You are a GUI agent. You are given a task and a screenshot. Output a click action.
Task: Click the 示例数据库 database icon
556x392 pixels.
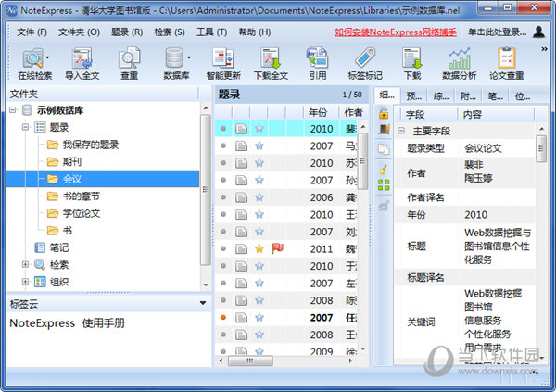(27, 110)
